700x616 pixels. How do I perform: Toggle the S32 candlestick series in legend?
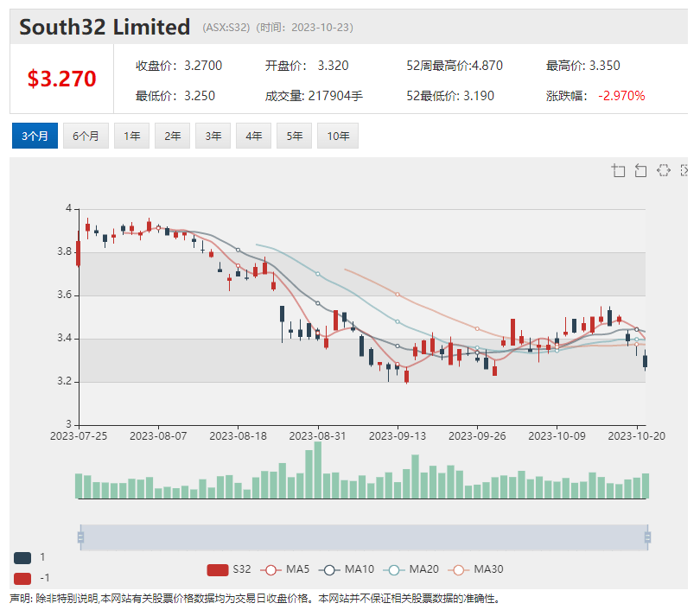pyautogui.click(x=229, y=568)
